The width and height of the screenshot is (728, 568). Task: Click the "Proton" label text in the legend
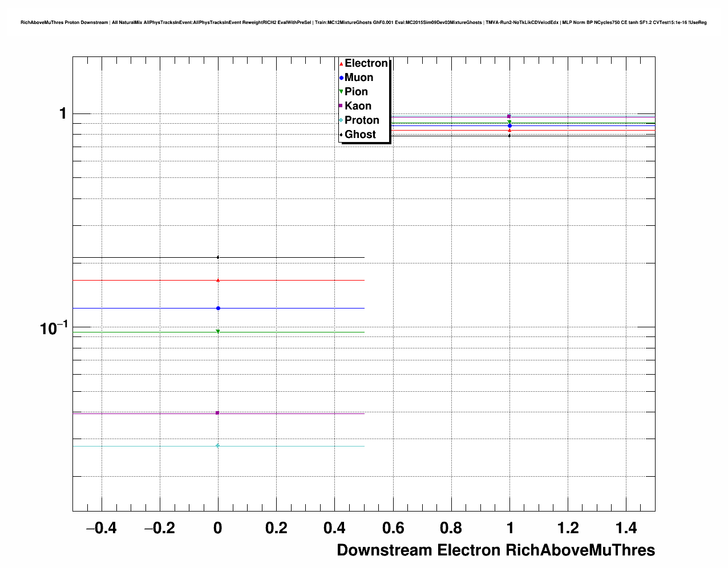(362, 120)
